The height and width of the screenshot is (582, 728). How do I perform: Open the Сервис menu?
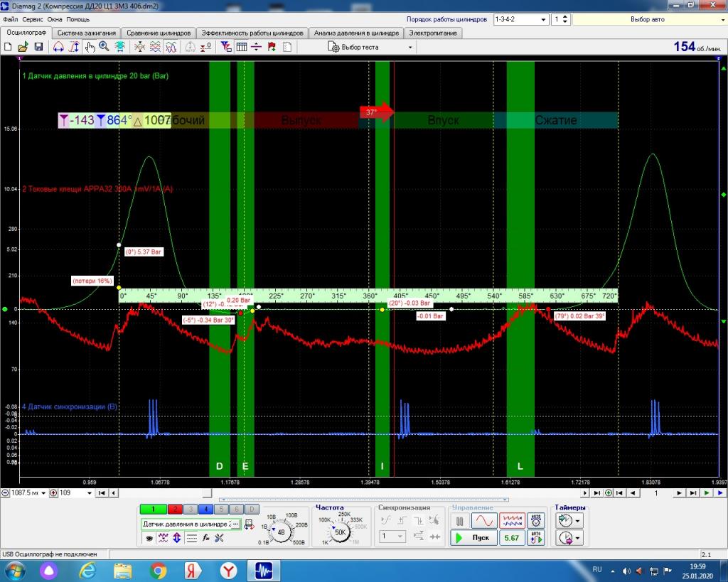(x=33, y=19)
